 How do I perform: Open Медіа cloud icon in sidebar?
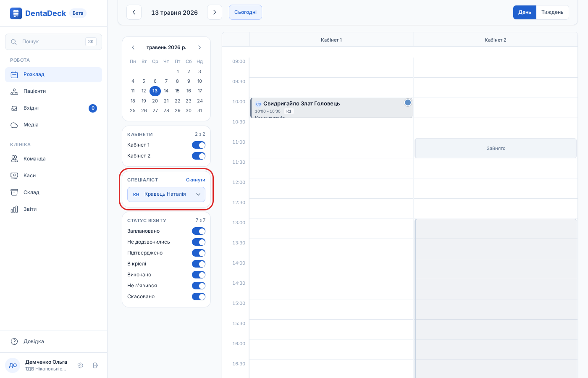pyautogui.click(x=14, y=125)
